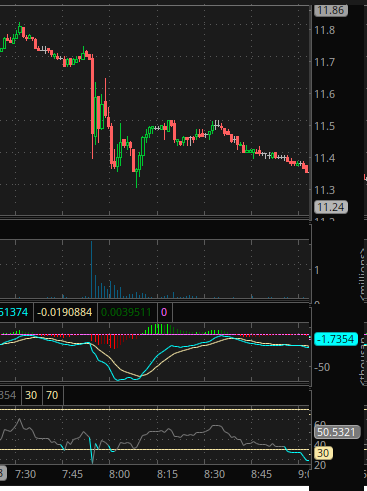Click the 50.5321 RSI value label
The image size is (367, 491).
pos(337,432)
